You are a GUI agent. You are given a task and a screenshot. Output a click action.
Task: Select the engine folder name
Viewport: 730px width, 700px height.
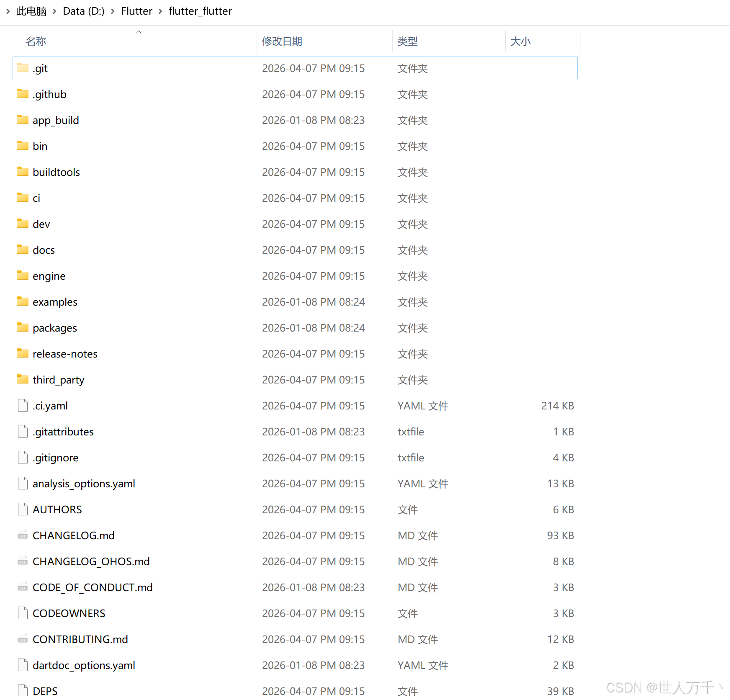(49, 276)
